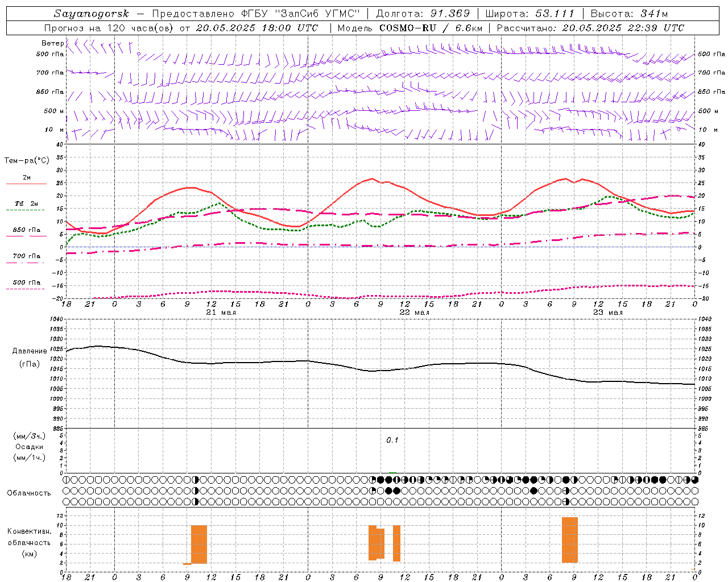Click the Td 2м dew point legend entry
This screenshot has width=728, height=582.
26,203
